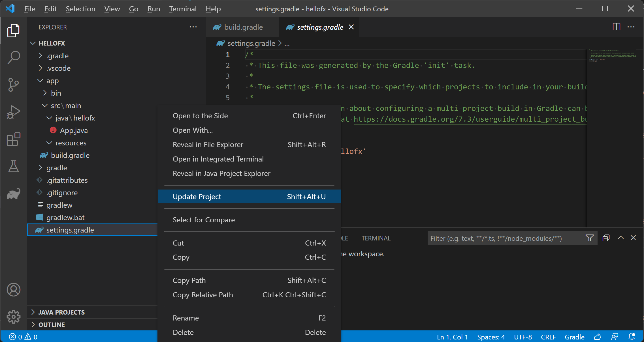Open the Manage gear menu
Viewport: 644px width, 342px height.
click(x=13, y=317)
